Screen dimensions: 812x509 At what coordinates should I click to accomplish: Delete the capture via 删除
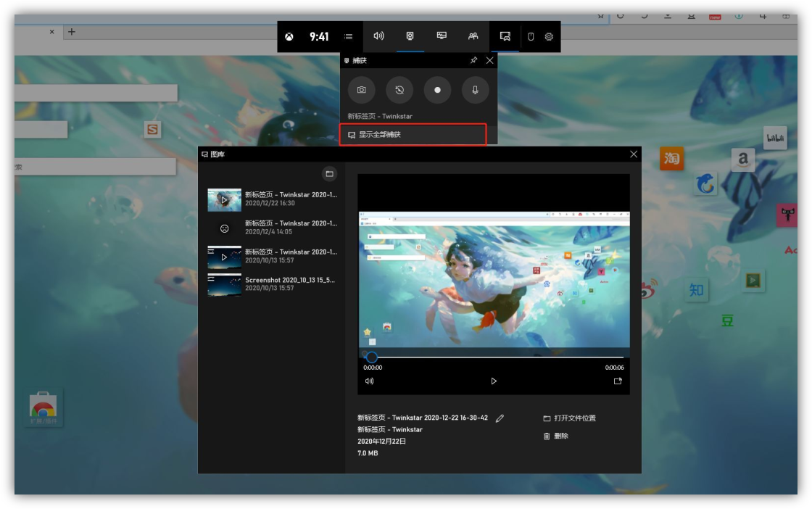[556, 436]
